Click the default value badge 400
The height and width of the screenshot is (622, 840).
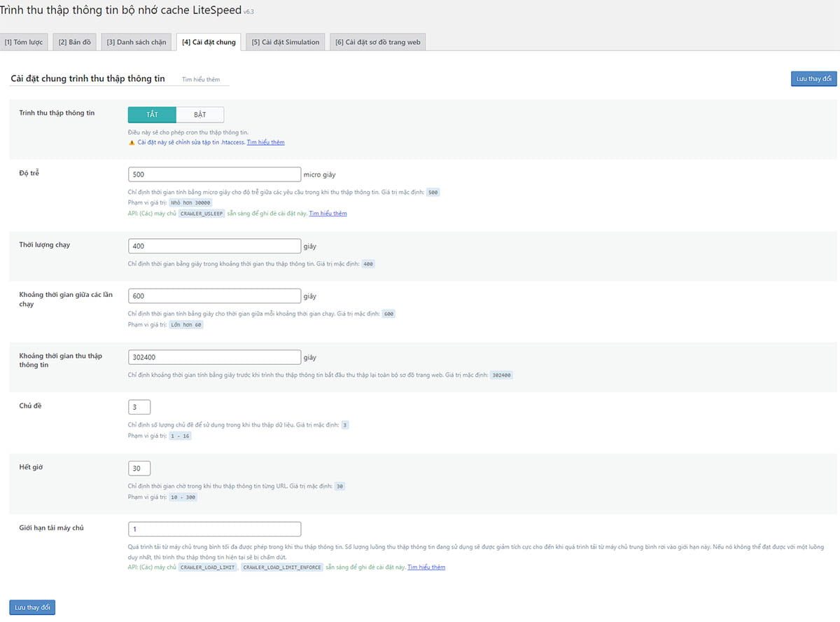click(368, 264)
